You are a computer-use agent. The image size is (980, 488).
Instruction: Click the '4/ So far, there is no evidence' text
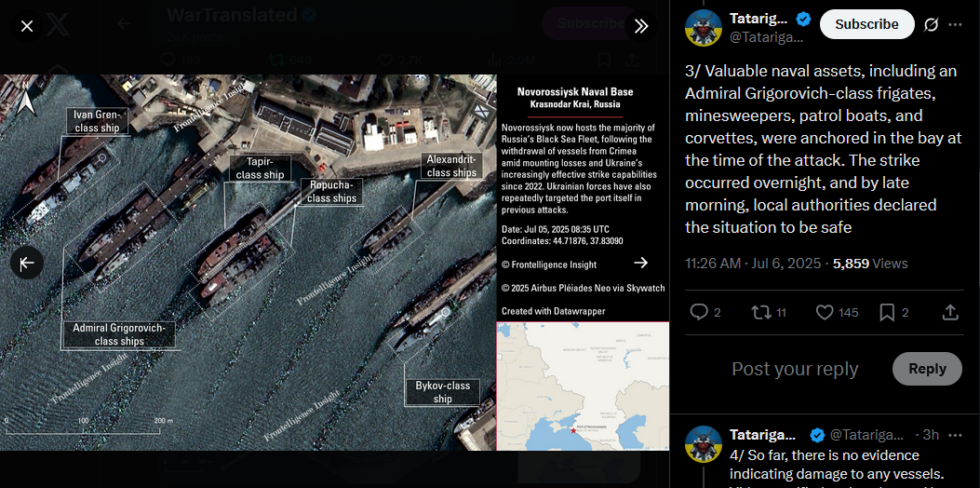pos(837,464)
